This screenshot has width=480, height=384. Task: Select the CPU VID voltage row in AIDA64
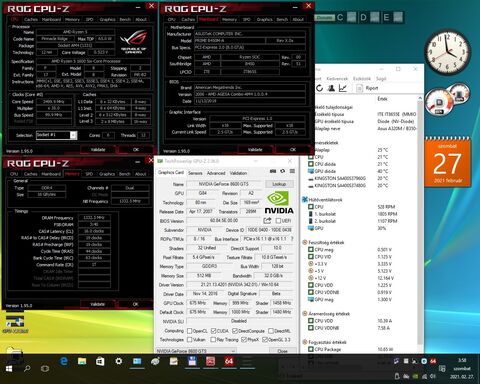coord(350,257)
